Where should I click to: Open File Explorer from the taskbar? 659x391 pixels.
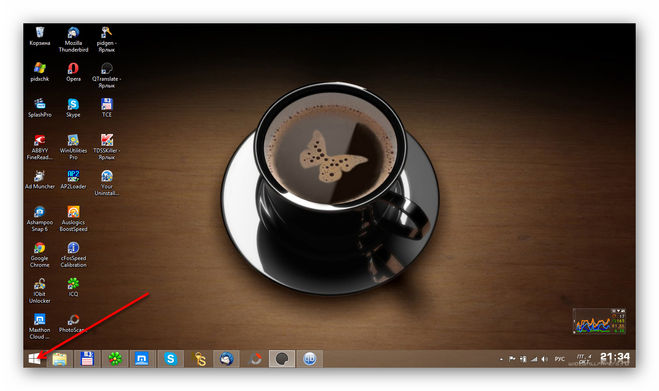[x=59, y=359]
